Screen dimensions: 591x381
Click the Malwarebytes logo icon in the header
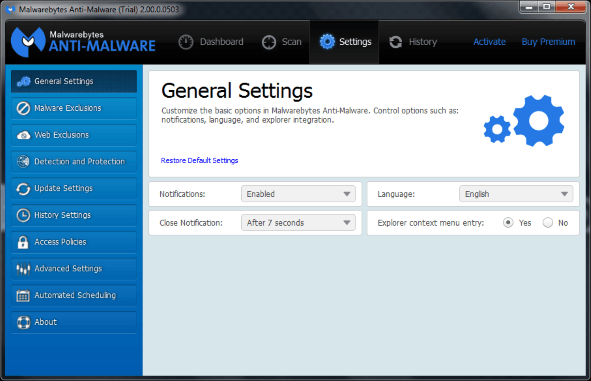(x=28, y=42)
